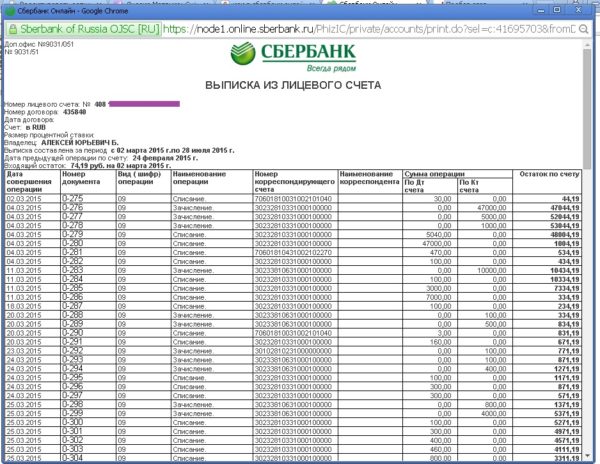Click the scrollbar down arrow
Viewport: 600px width, 464px height.
pos(587,456)
